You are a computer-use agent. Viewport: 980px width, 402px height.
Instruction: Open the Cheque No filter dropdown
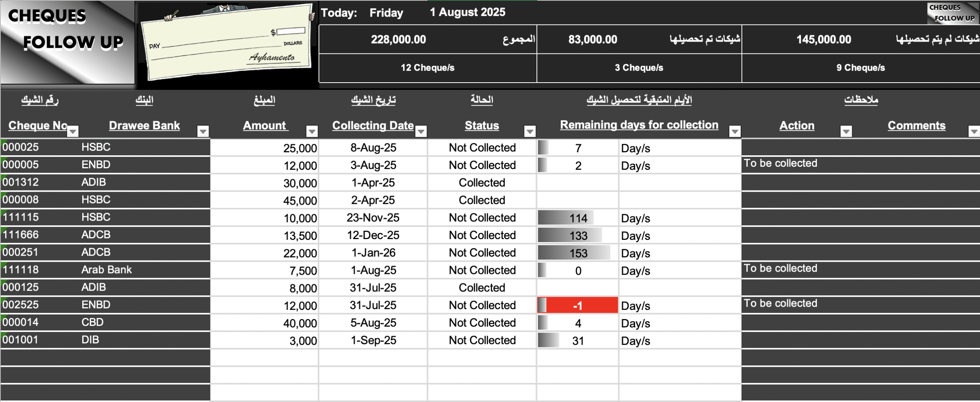(x=73, y=131)
